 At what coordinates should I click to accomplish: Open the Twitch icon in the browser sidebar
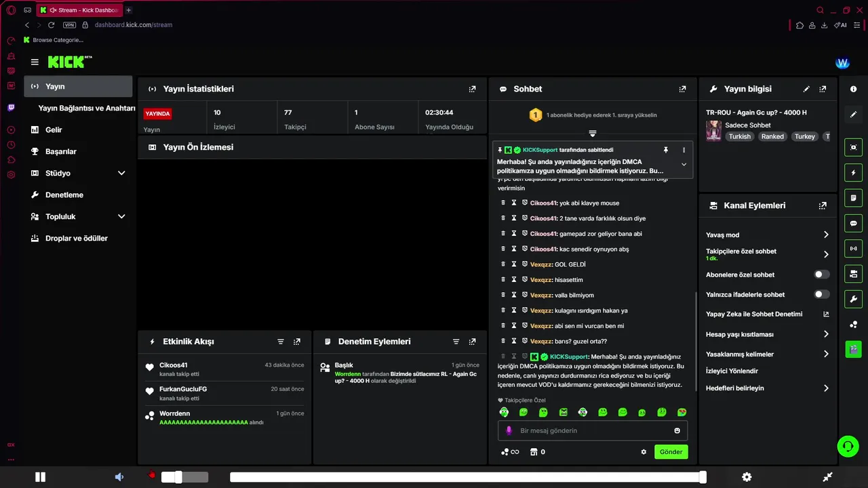click(11, 108)
